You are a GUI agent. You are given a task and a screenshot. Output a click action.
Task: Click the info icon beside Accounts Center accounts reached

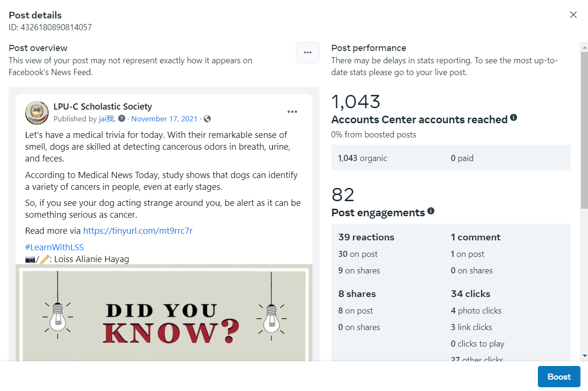click(x=514, y=118)
